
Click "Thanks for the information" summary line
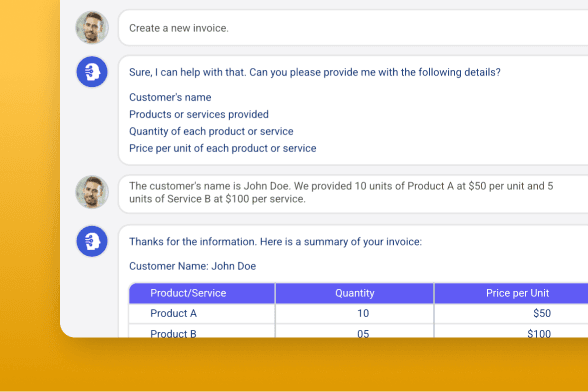click(275, 242)
